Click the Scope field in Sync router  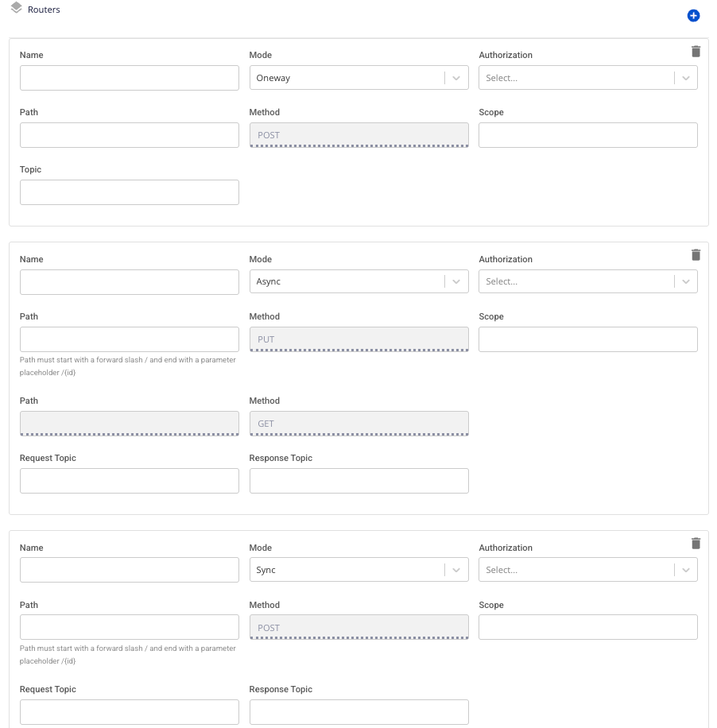(x=587, y=627)
